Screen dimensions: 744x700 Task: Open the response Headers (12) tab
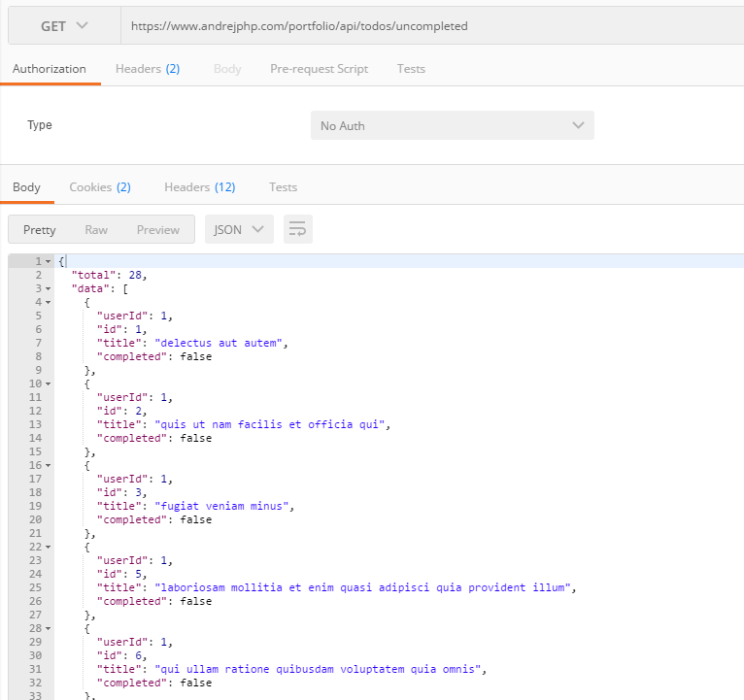tap(200, 187)
